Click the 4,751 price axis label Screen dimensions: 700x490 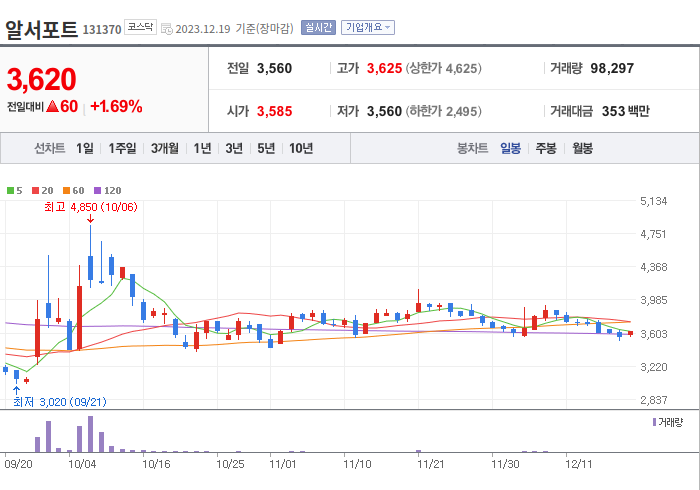[654, 234]
